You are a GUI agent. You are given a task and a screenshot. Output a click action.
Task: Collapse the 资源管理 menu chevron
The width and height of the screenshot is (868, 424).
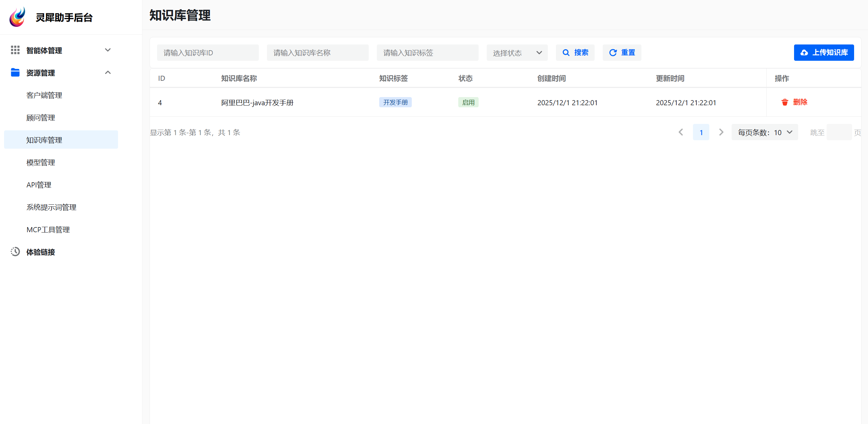point(108,73)
